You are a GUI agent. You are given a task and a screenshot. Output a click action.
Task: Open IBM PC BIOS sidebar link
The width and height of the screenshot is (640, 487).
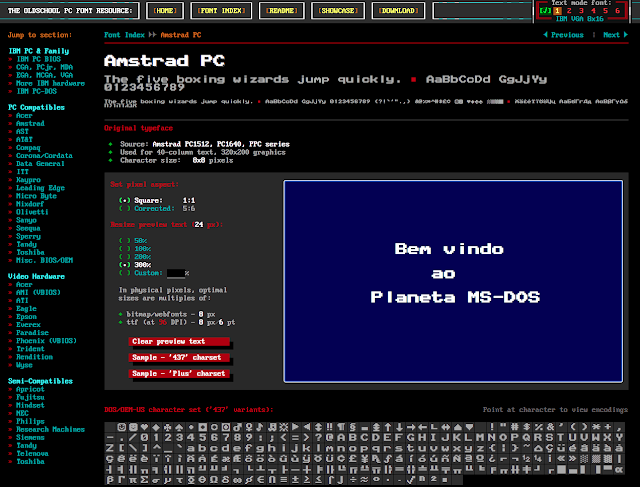pyautogui.click(x=38, y=59)
